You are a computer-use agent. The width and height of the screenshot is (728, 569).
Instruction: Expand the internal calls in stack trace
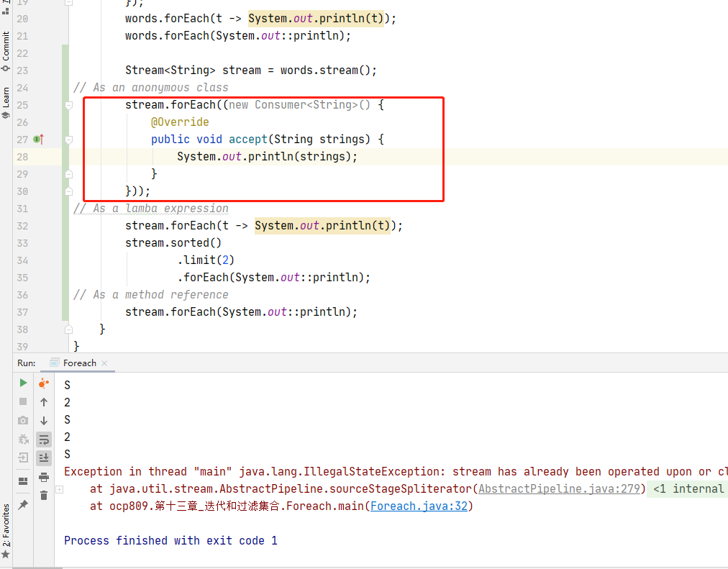(x=59, y=489)
